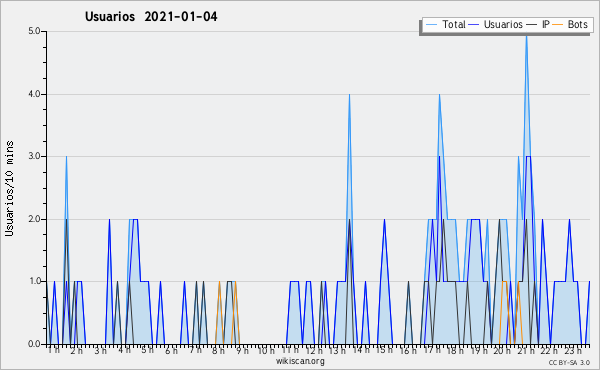
Task: Click the 'CC BY-SA 3.0' license text
Action: pos(569,362)
